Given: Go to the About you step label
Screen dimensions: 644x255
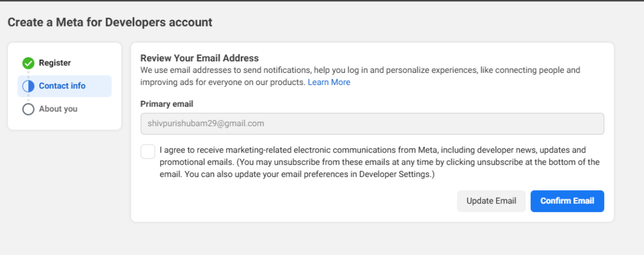Looking at the screenshot, I should [58, 109].
